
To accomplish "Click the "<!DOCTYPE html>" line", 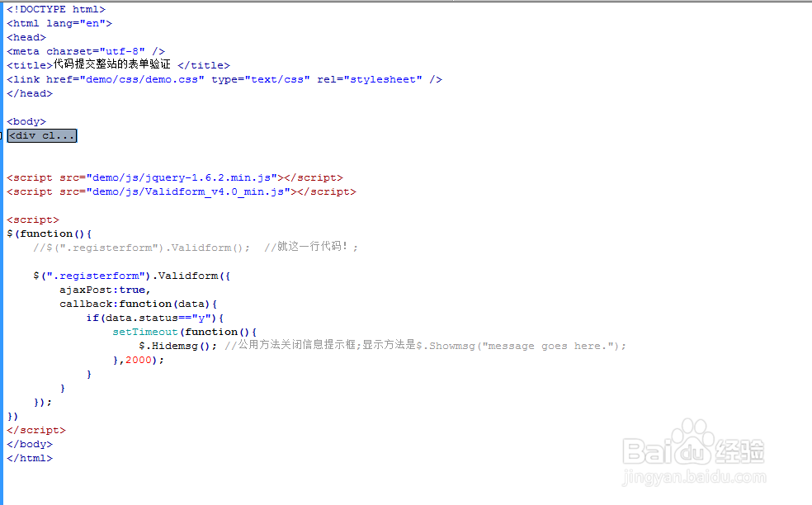I will 56,9.
